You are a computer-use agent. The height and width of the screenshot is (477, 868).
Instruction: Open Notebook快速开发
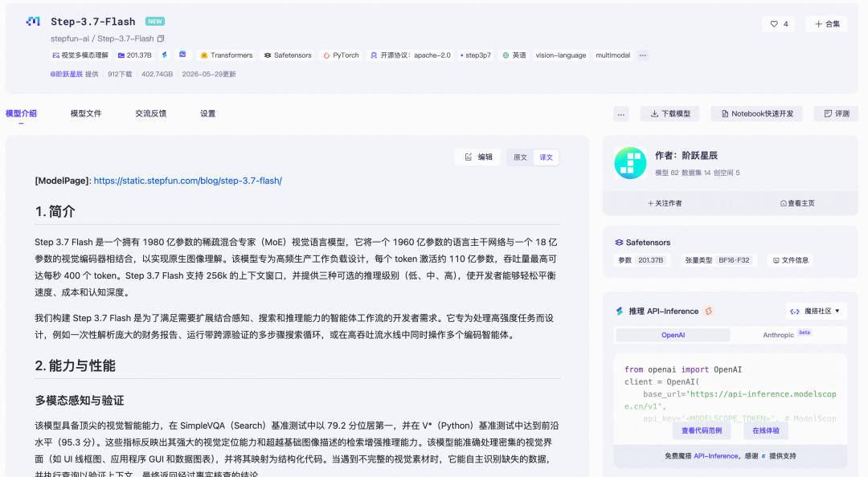pyautogui.click(x=757, y=113)
